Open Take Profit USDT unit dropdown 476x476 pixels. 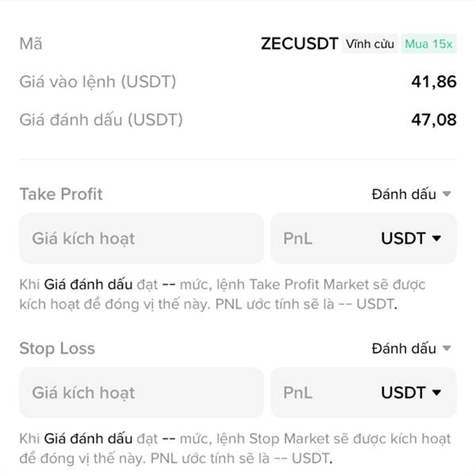[411, 238]
